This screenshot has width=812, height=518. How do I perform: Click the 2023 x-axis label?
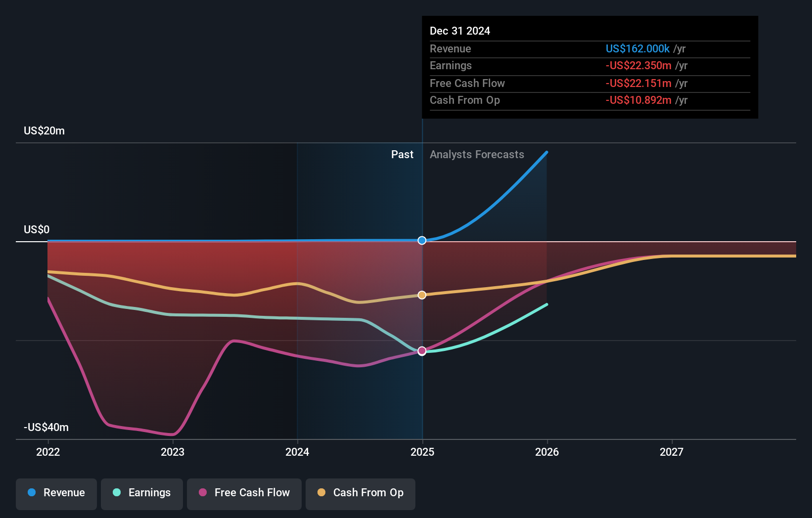173,452
